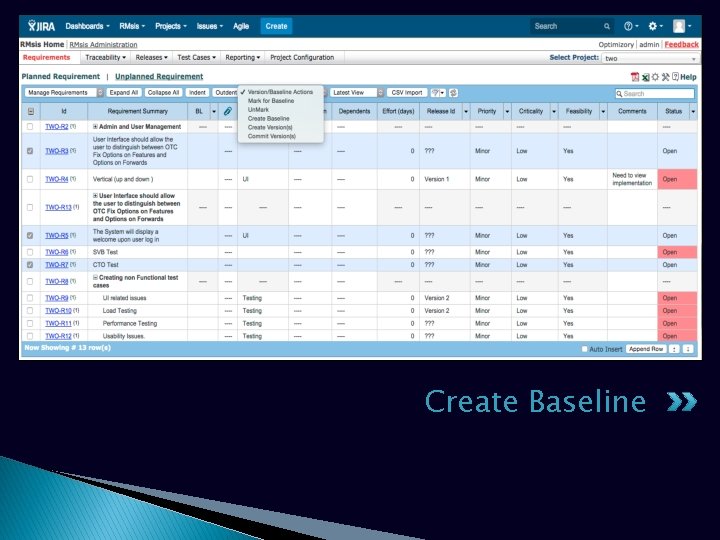This screenshot has height=540, width=720.
Task: Check the TWO-R2 row checkbox
Action: (30, 126)
